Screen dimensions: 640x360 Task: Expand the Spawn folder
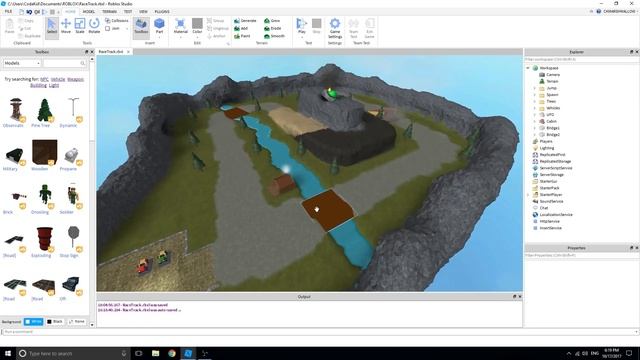coord(535,95)
